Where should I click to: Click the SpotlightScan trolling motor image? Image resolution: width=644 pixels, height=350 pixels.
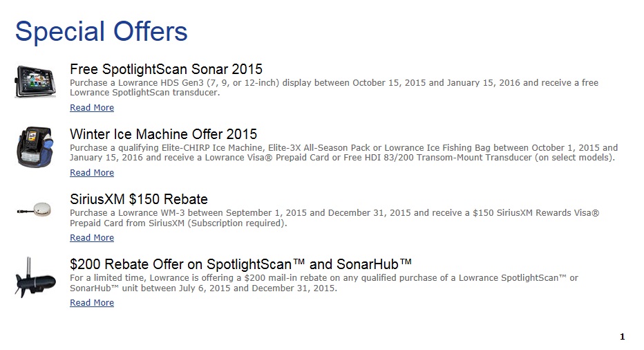tap(35, 277)
